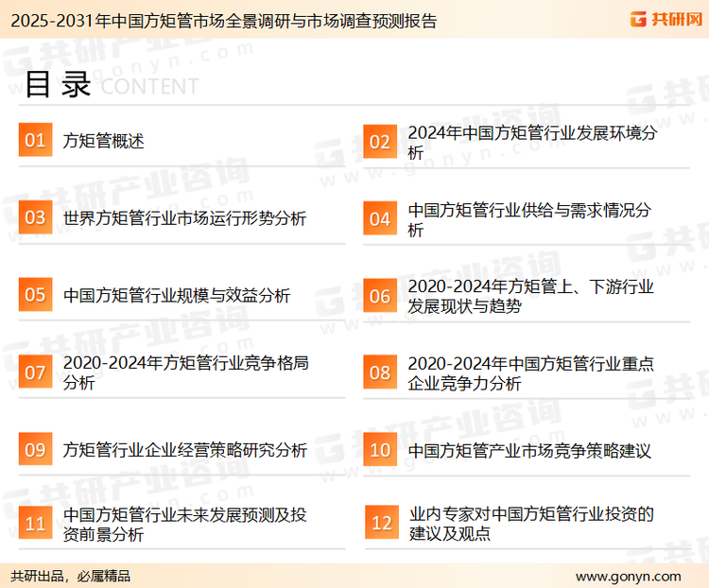709x588 pixels.
Task: Open 中国方矩管行业未来发展预测及投资前景分析 entry
Action: pyautogui.click(x=184, y=525)
